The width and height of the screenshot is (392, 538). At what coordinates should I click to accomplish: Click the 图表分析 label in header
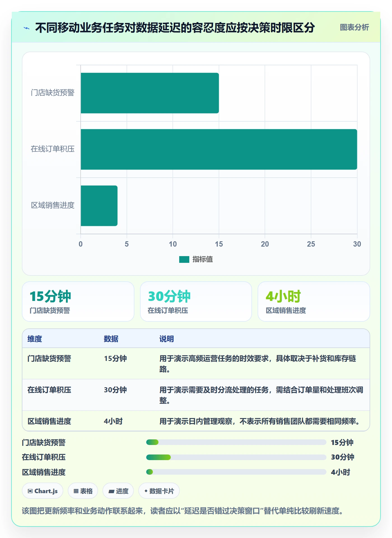point(354,27)
